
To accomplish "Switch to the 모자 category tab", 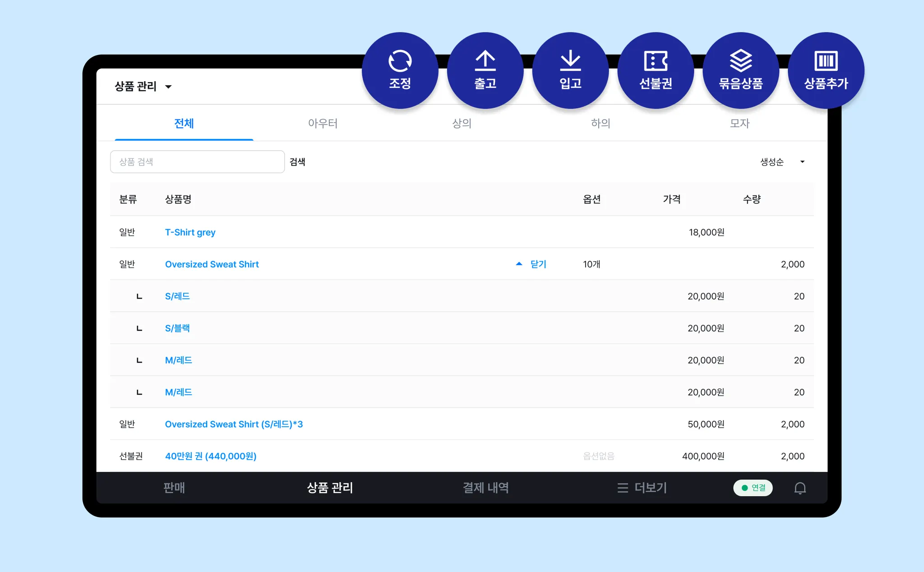I will point(739,123).
